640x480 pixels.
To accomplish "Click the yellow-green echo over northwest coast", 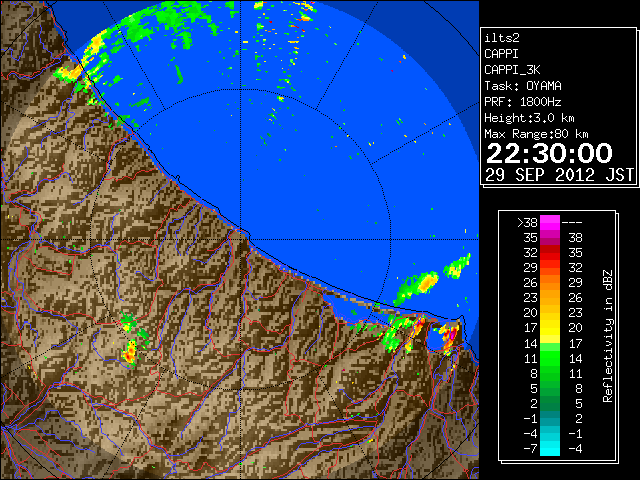I will coord(69,73).
